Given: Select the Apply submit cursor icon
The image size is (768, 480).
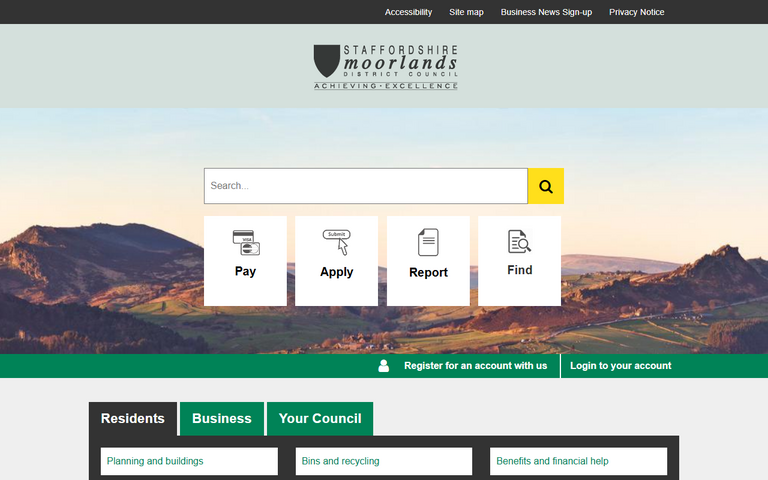Looking at the screenshot, I should (336, 243).
